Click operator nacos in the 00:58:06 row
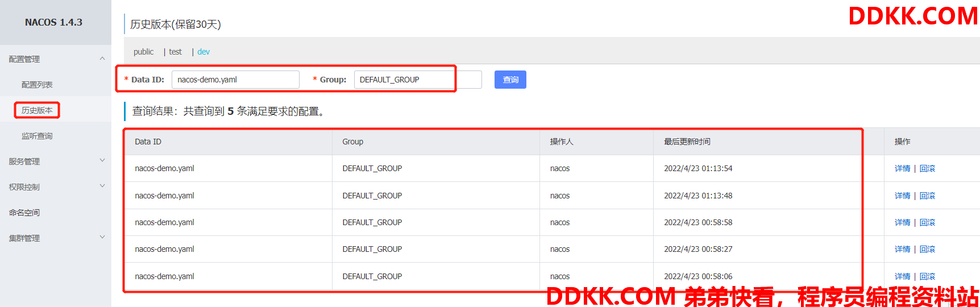This screenshot has height=307, width=980. coord(560,276)
